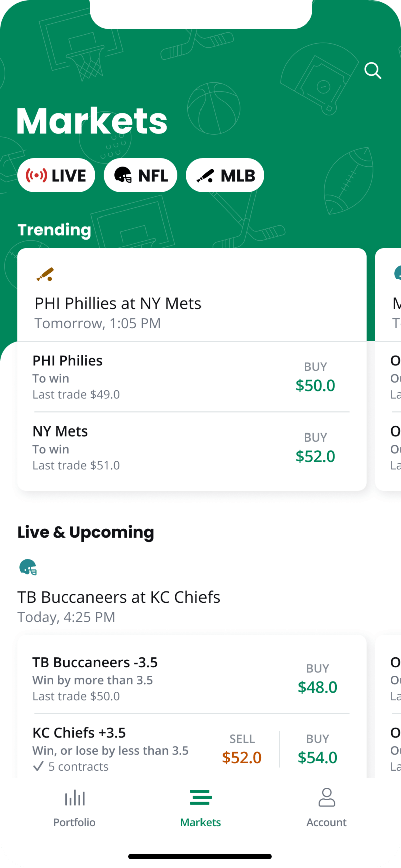Open search with the magnifier icon
The height and width of the screenshot is (868, 401).
(373, 71)
